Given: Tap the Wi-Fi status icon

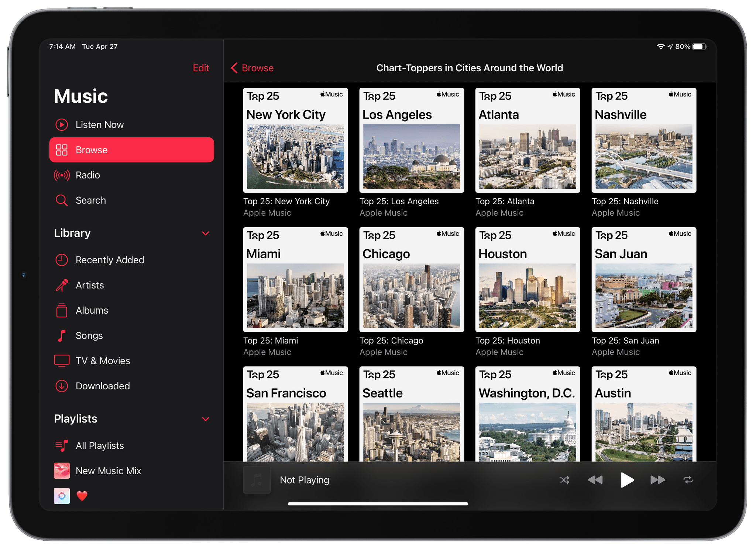Looking at the screenshot, I should click(x=660, y=47).
